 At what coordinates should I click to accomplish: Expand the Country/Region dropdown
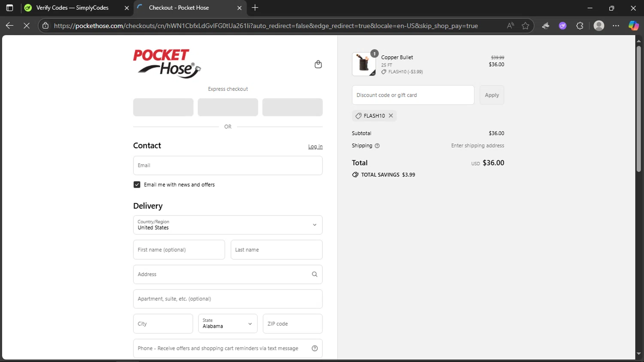click(228, 225)
